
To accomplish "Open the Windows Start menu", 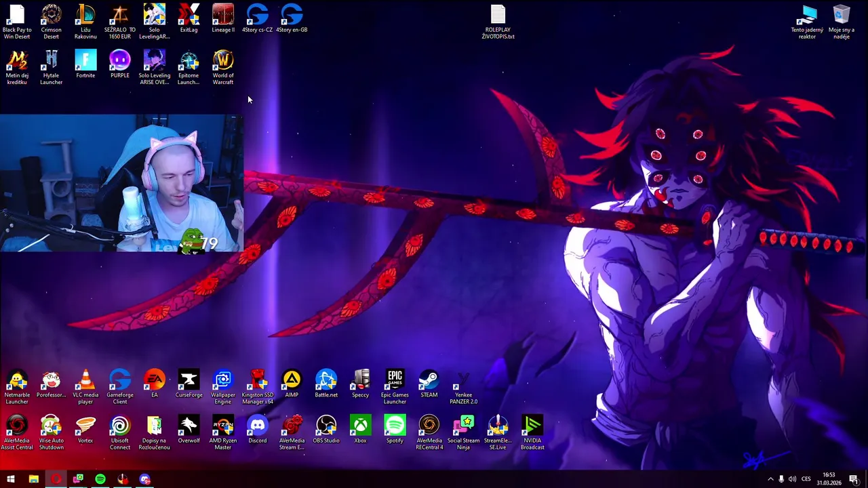I will pos(11,479).
